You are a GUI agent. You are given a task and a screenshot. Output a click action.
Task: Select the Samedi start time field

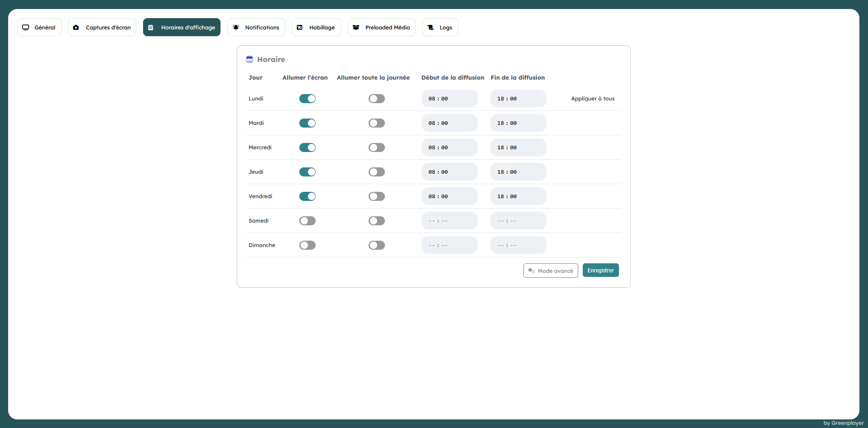[449, 221]
